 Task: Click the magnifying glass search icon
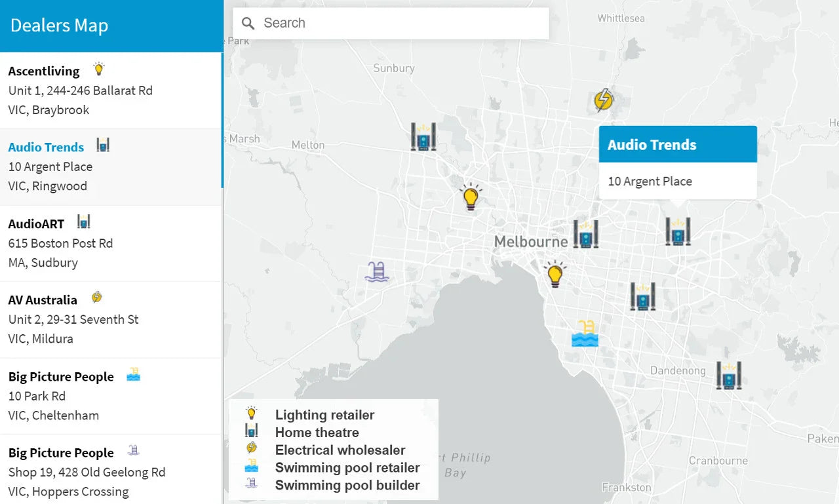[248, 24]
